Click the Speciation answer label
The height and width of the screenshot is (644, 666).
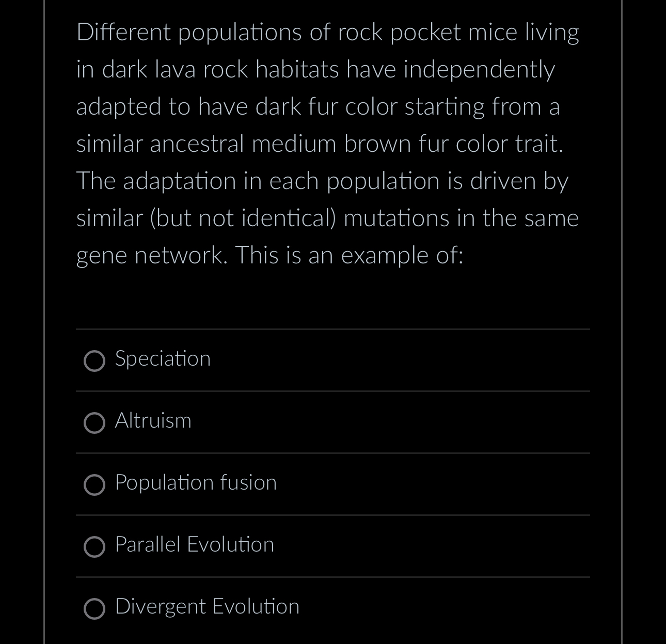pyautogui.click(x=163, y=358)
